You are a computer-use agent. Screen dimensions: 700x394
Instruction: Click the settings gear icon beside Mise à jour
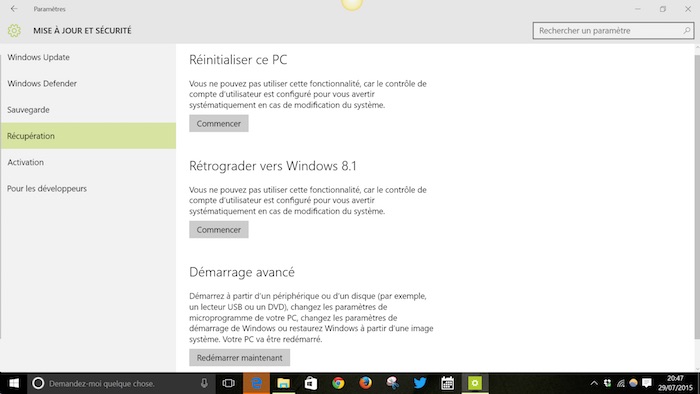pyautogui.click(x=14, y=30)
